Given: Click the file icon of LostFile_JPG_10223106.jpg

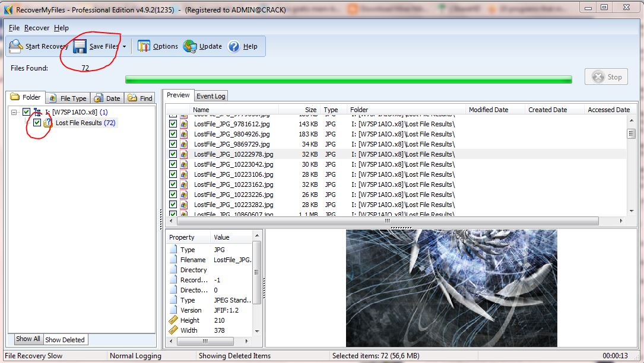Looking at the screenshot, I should 183,174.
